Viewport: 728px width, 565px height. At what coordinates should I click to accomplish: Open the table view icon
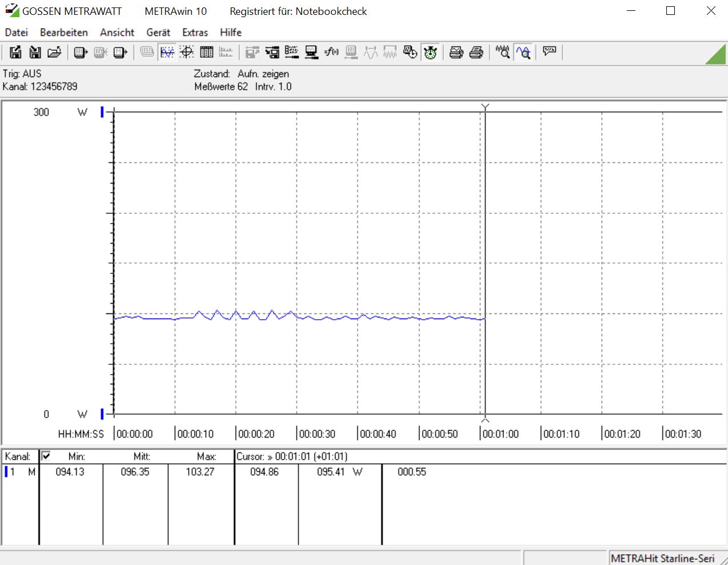pos(206,53)
